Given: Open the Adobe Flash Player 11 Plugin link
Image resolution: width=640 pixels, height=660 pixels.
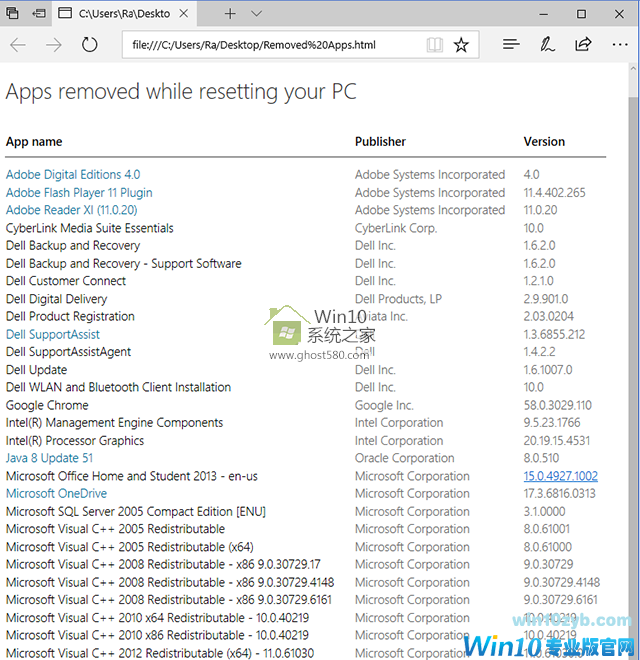Looking at the screenshot, I should (79, 193).
